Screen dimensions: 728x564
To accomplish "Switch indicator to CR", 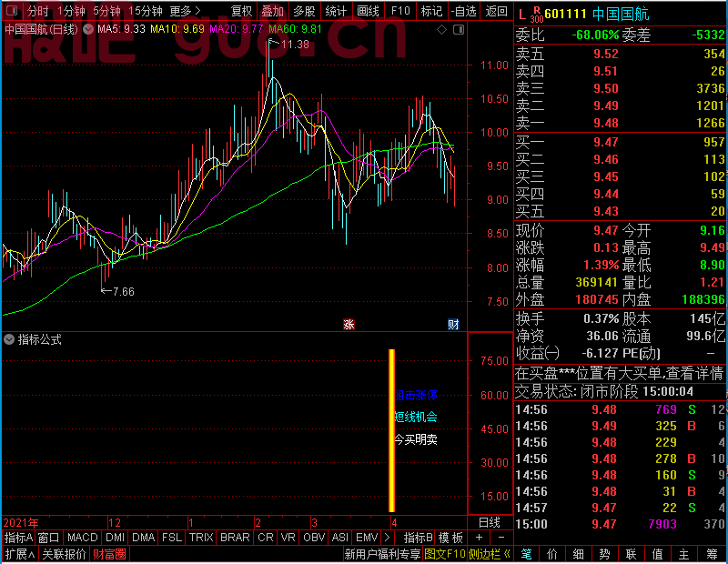I will [266, 538].
